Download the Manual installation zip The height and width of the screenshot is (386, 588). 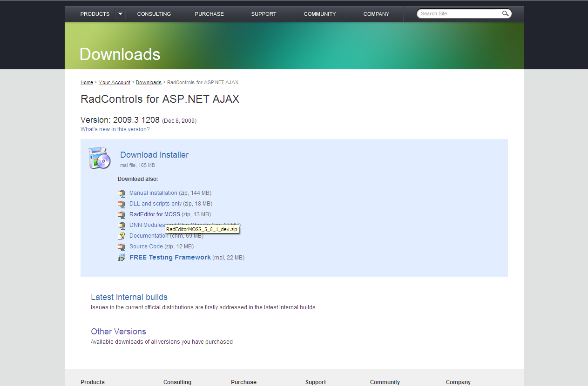coord(153,193)
